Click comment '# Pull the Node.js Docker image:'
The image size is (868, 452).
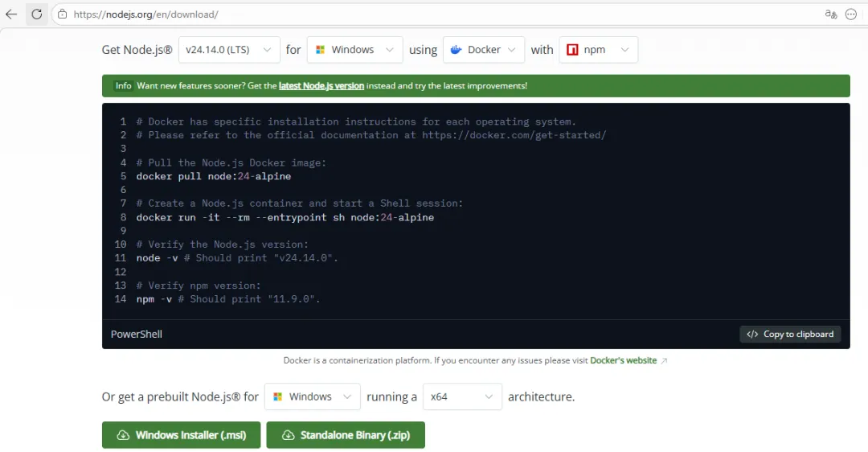click(231, 162)
